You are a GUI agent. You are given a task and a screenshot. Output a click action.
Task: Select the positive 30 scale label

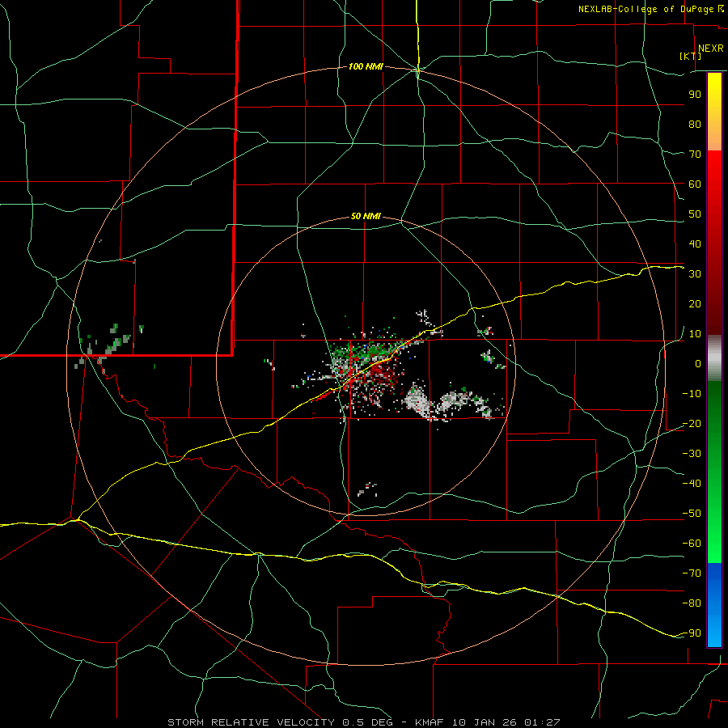pos(695,274)
